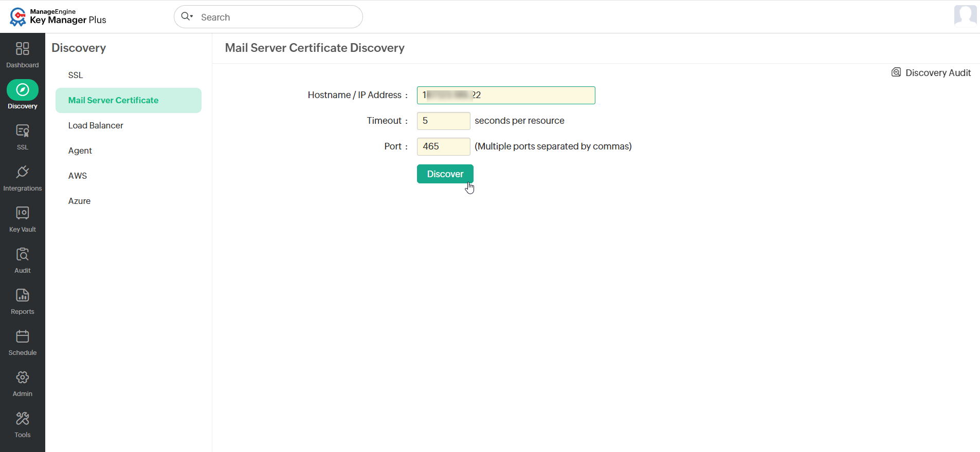
Task: Focus the Port input field
Action: pyautogui.click(x=443, y=146)
